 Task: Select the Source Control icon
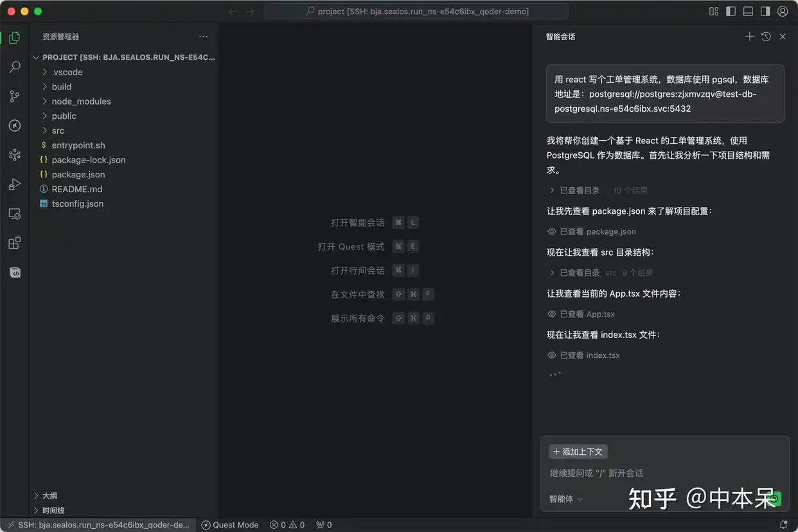pyautogui.click(x=14, y=96)
